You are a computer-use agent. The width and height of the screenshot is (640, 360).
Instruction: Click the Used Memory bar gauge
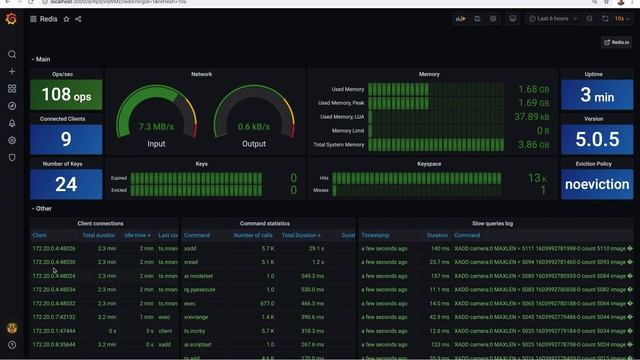tap(436, 89)
